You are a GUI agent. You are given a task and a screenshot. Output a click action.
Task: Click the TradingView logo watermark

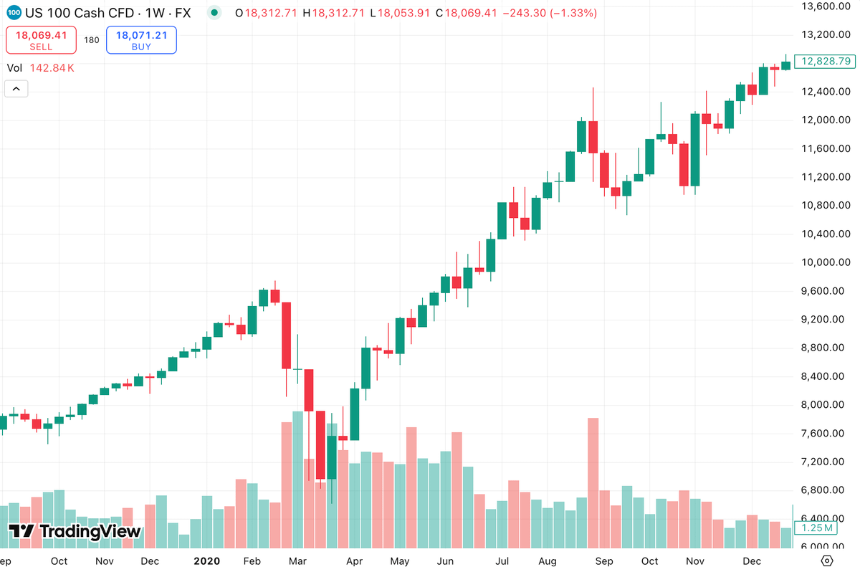(75, 531)
